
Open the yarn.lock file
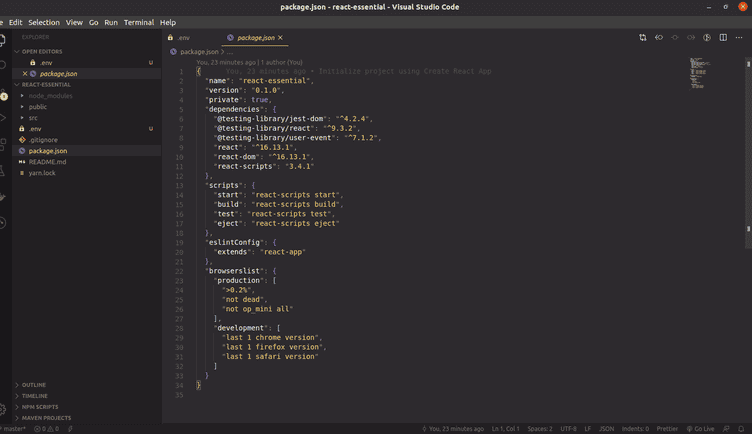86,173
